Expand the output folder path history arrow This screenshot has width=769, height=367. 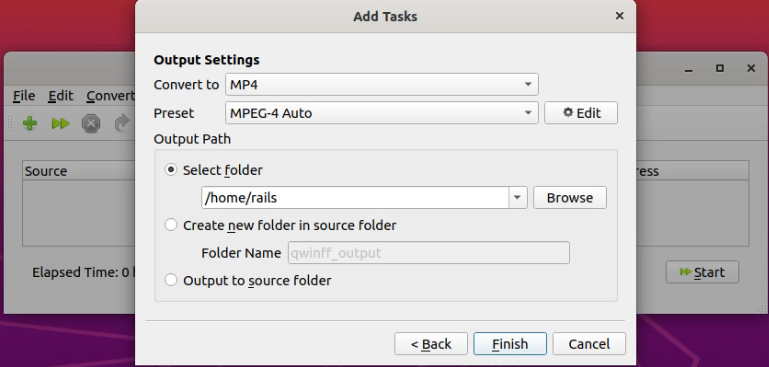coord(517,198)
